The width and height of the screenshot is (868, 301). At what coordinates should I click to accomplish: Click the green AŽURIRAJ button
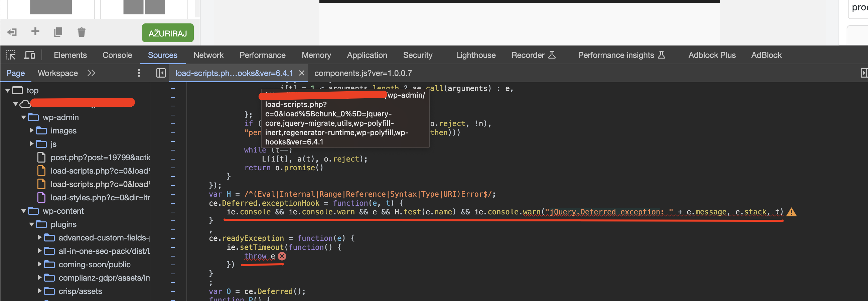tap(167, 33)
